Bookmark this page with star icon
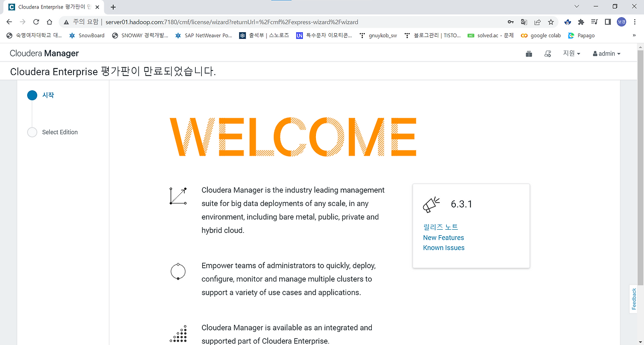The width and height of the screenshot is (644, 345). (x=551, y=22)
